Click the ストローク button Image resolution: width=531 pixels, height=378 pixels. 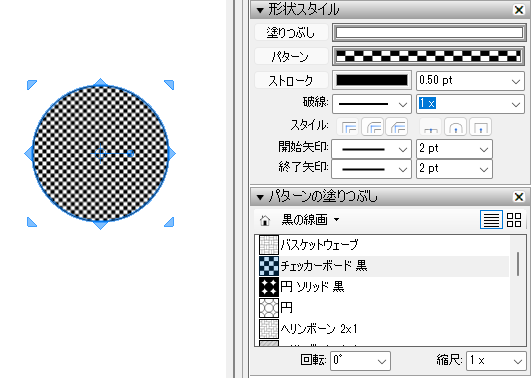click(291, 81)
